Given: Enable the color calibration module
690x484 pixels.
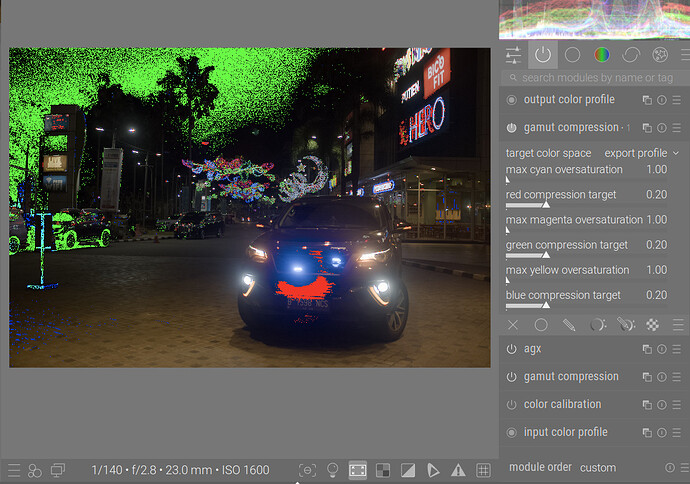Looking at the screenshot, I should click(512, 405).
